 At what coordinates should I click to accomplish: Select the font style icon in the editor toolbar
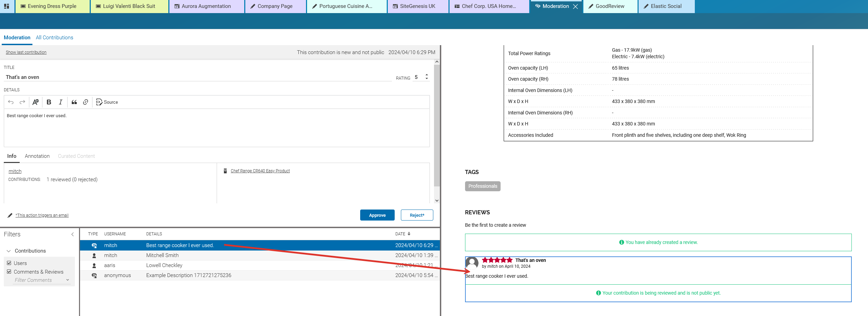pyautogui.click(x=36, y=102)
